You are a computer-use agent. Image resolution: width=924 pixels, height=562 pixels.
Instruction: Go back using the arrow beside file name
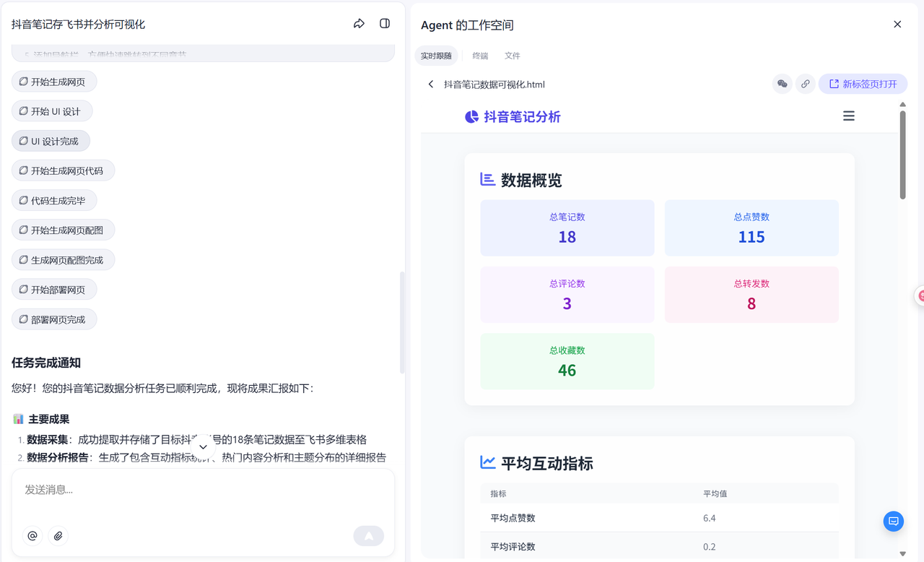(431, 85)
